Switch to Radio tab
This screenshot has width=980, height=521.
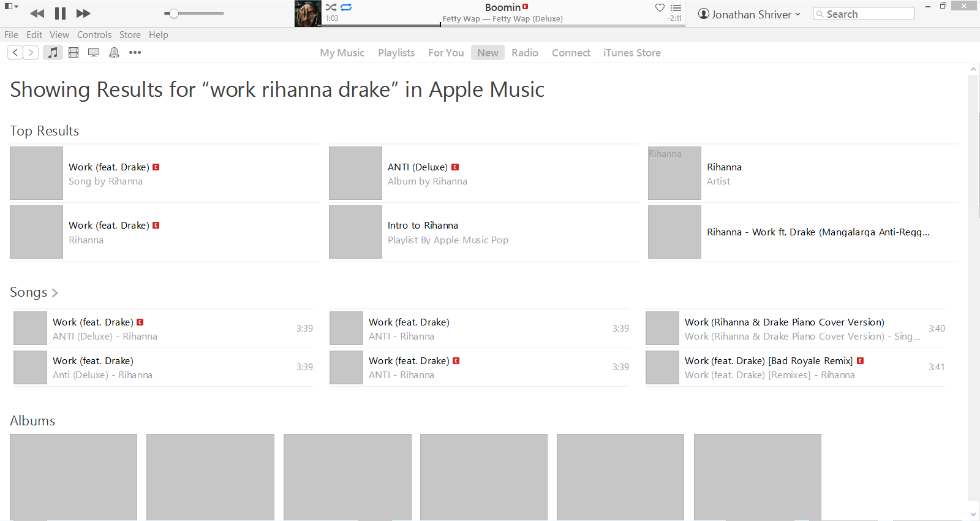(x=525, y=53)
